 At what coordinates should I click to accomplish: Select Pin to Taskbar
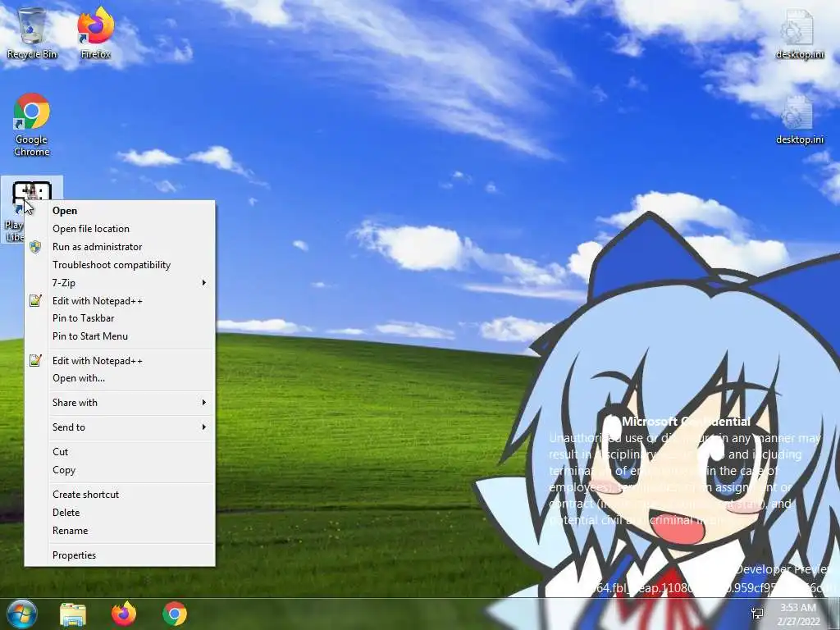[120, 318]
